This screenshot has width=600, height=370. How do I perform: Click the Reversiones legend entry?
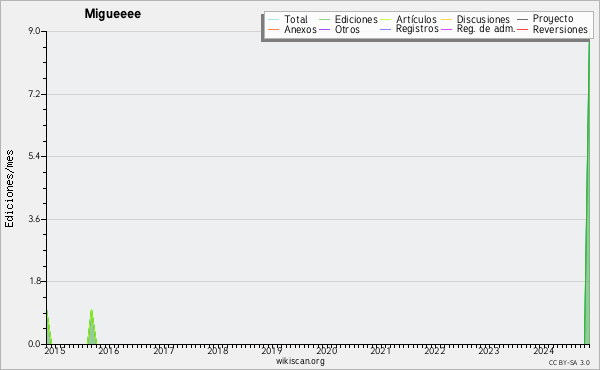pyautogui.click(x=552, y=29)
